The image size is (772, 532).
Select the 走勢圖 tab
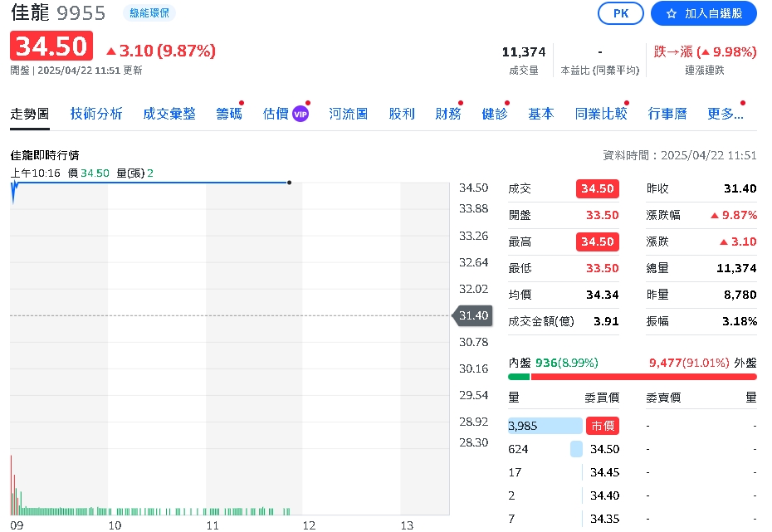(30, 114)
